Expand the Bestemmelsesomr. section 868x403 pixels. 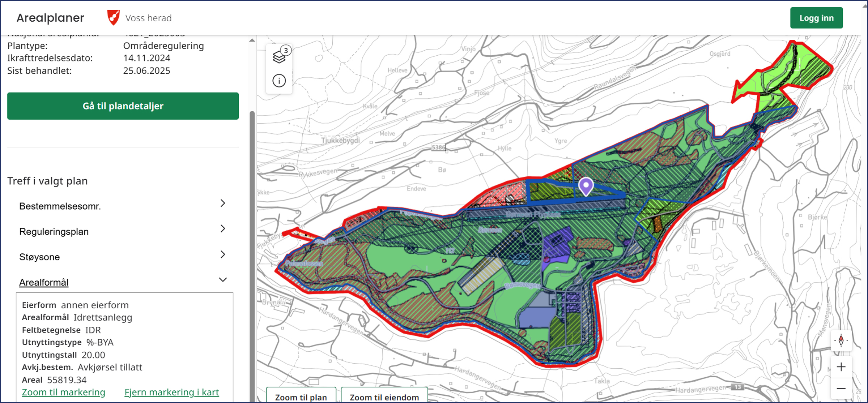223,203
